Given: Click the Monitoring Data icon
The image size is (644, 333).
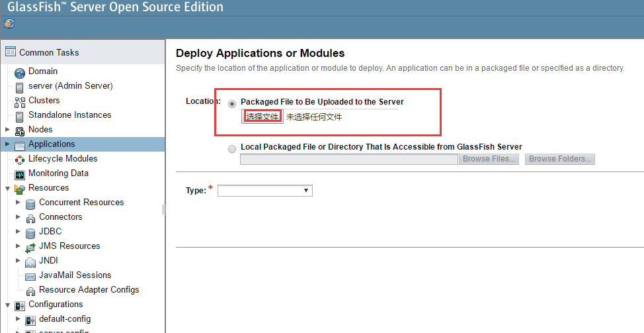Looking at the screenshot, I should pyautogui.click(x=20, y=175).
